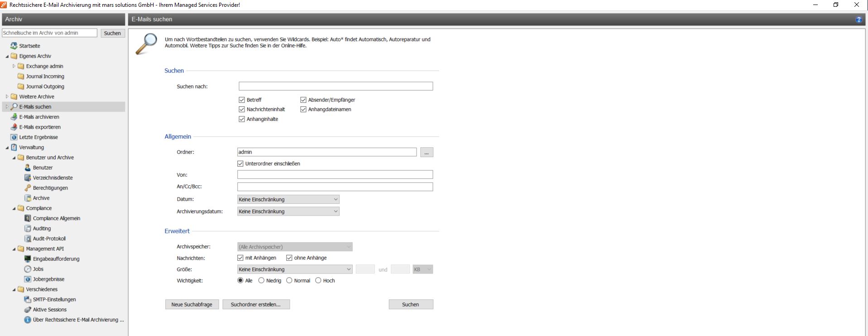Click the E-Mails exportieren icon

pyautogui.click(x=14, y=127)
